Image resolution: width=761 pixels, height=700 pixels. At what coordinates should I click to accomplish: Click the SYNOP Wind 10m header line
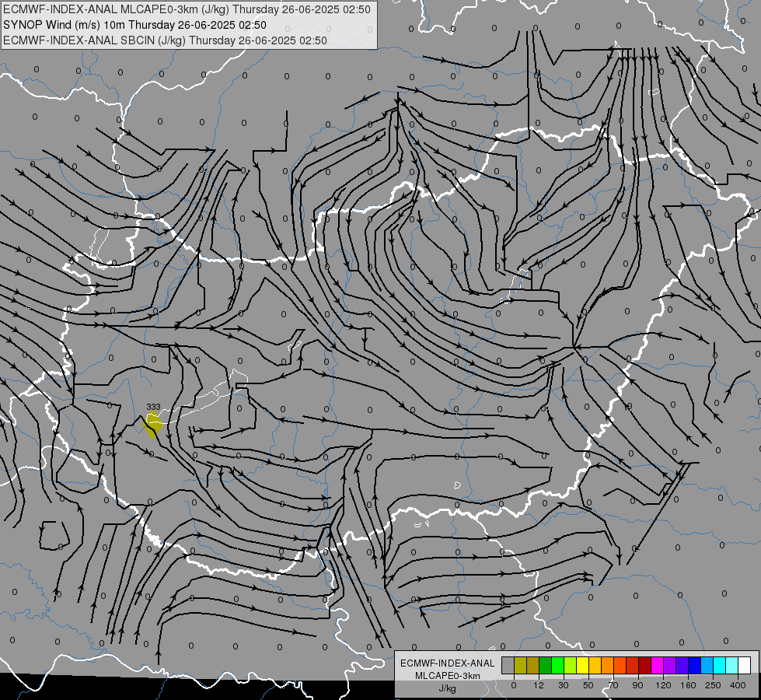pos(135,25)
